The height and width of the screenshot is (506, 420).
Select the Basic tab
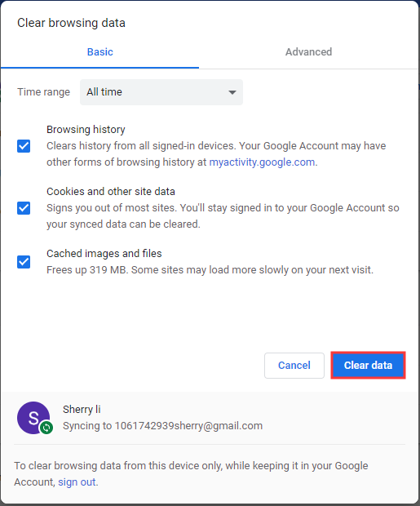100,52
